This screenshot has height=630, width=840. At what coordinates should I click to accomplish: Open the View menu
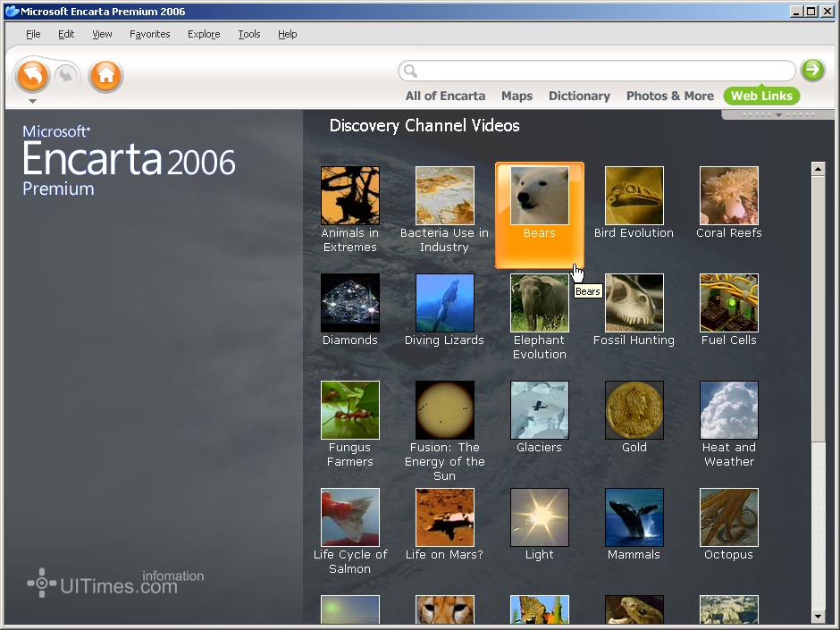tap(102, 34)
